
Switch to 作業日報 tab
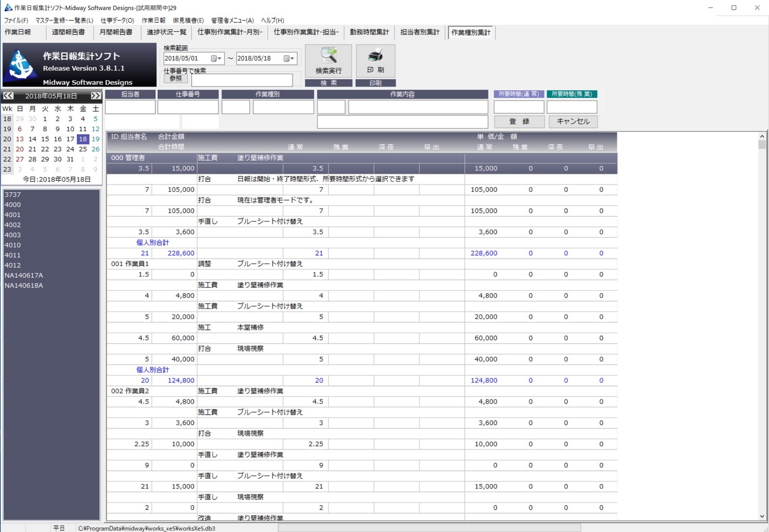(x=18, y=32)
